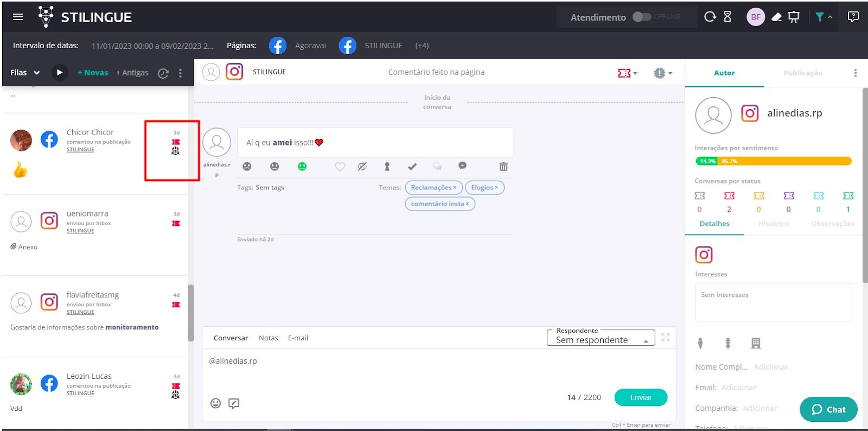Remove the Elogios theme tag
This screenshot has width=868, height=431.
[496, 188]
